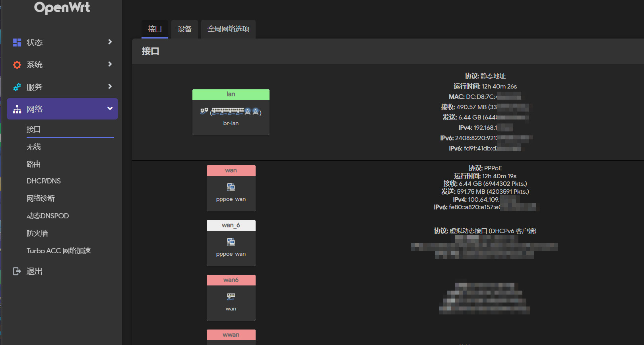Click the Logout door icon

(x=17, y=271)
